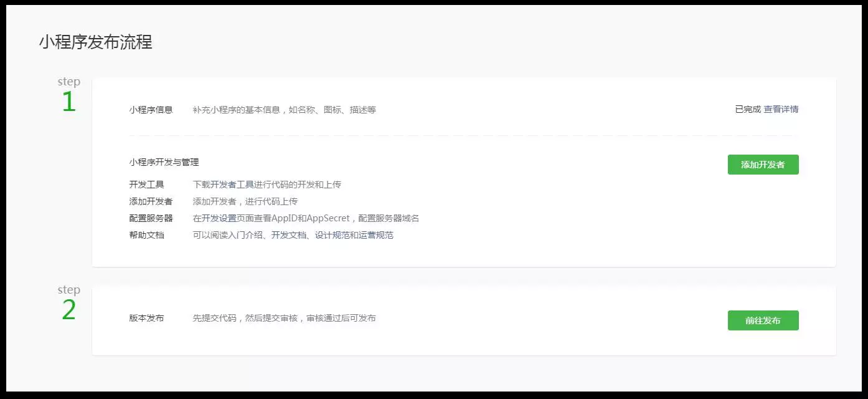The height and width of the screenshot is (399, 868).
Task: Open the 查看详情 link
Action: [x=781, y=109]
